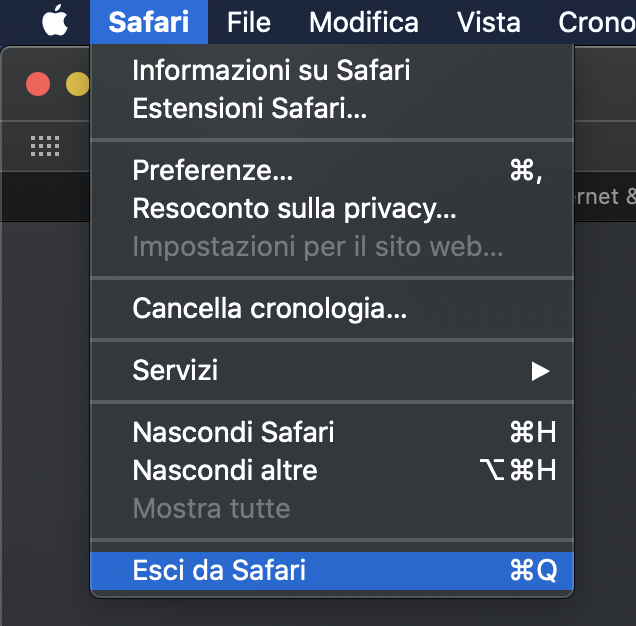Choose Nascondi altre
Screen dimensions: 636x626
pyautogui.click(x=332, y=470)
